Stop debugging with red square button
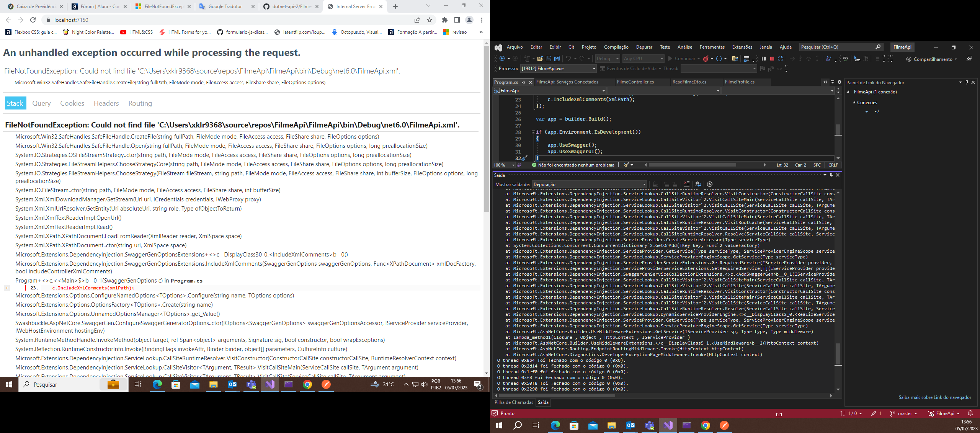The image size is (980, 433). tap(772, 59)
